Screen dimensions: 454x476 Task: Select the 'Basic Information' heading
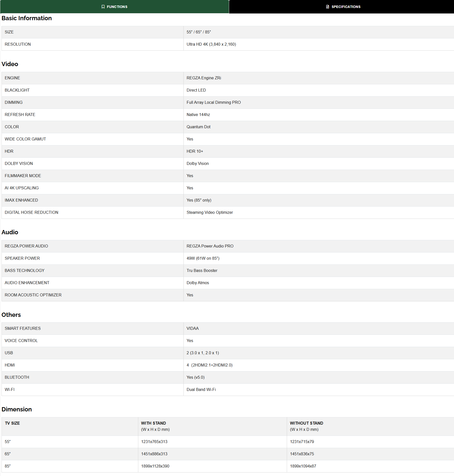tap(27, 18)
